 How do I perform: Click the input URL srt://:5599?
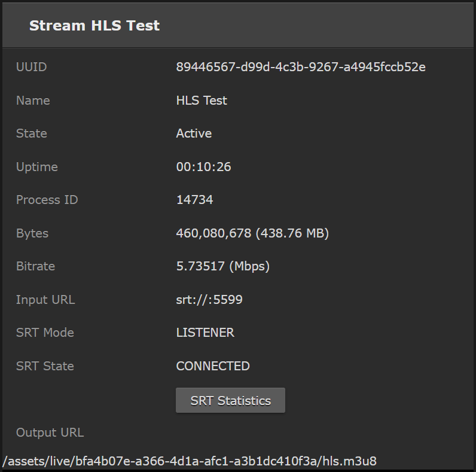tap(209, 300)
